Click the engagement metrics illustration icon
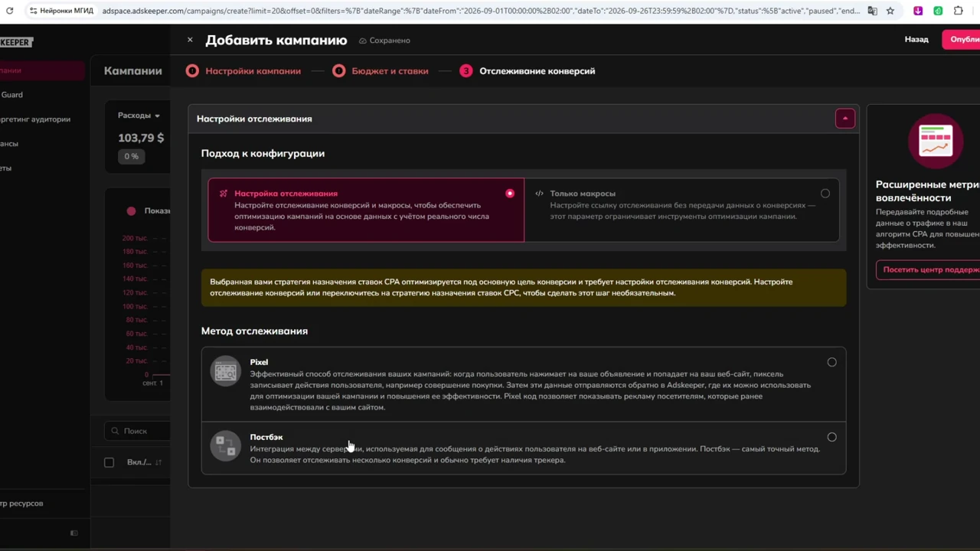This screenshot has width=980, height=551. pos(936,142)
